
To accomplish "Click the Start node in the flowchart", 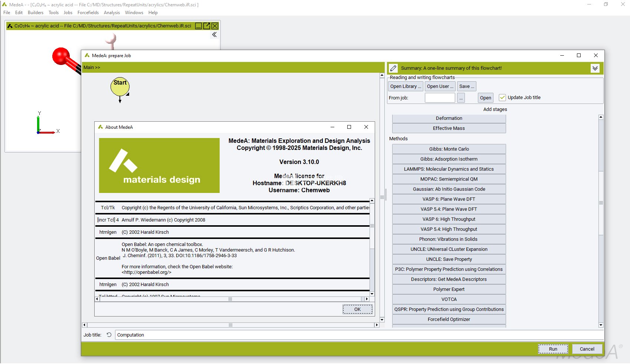I will (120, 86).
